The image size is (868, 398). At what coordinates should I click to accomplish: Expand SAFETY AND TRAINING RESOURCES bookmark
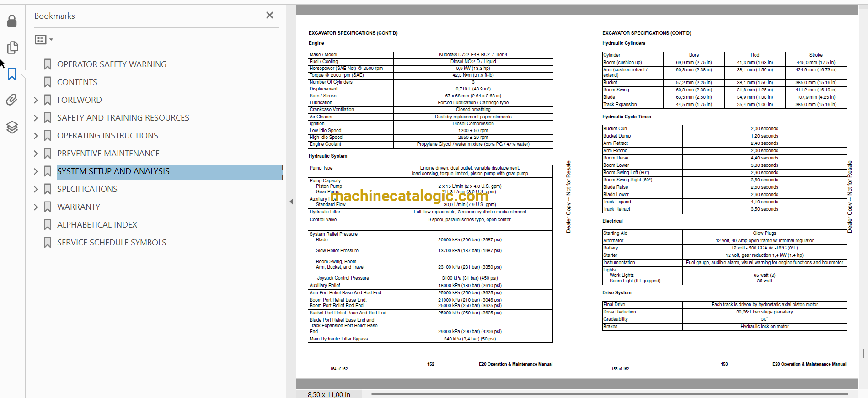36,118
